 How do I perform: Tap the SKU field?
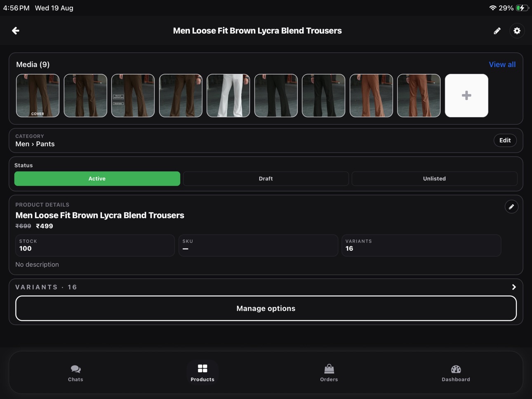coord(258,245)
